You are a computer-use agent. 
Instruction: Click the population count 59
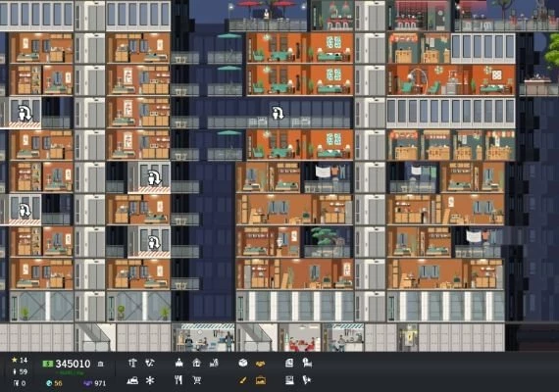[24, 371]
